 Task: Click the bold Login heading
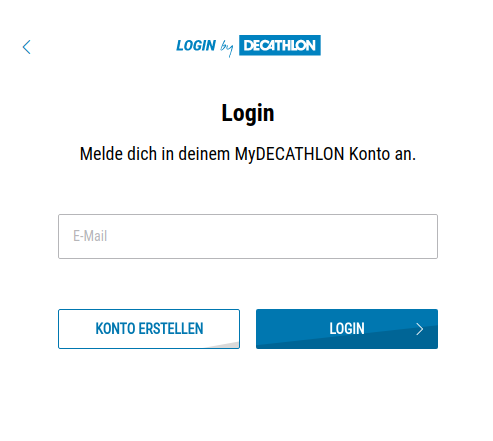point(248,113)
